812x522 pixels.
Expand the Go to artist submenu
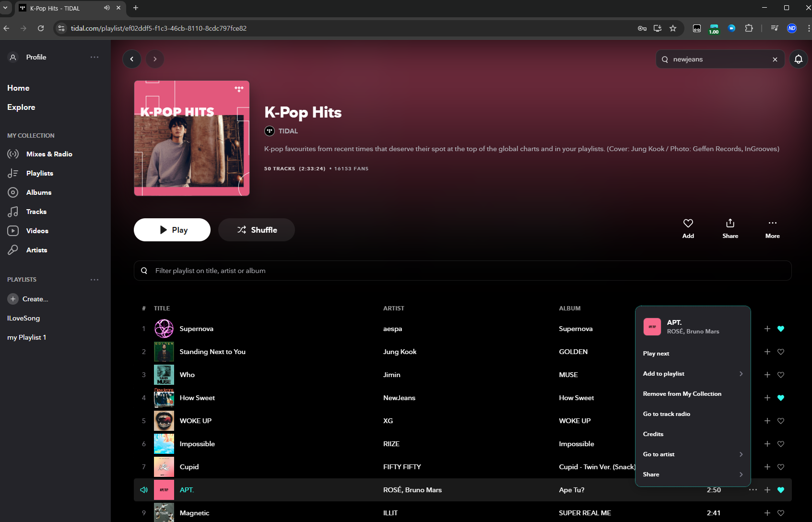pyautogui.click(x=693, y=454)
